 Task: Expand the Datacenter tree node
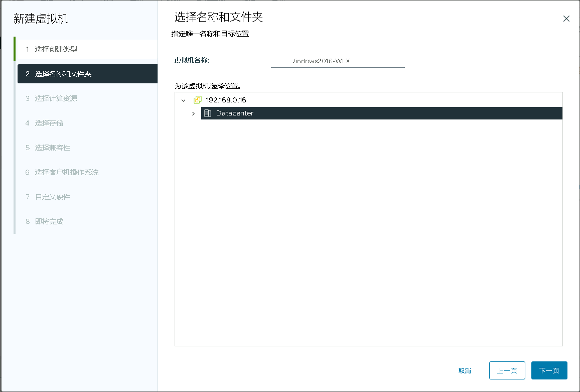193,113
